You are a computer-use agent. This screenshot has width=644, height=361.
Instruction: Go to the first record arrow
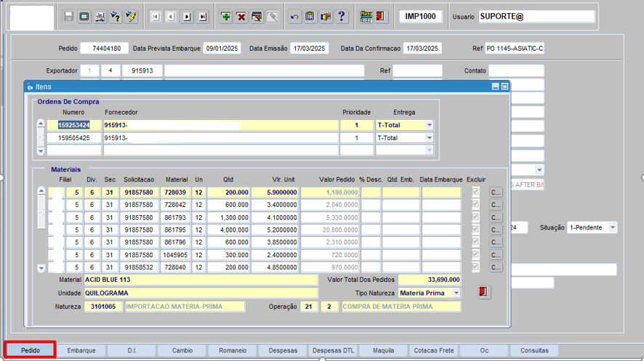click(x=155, y=16)
